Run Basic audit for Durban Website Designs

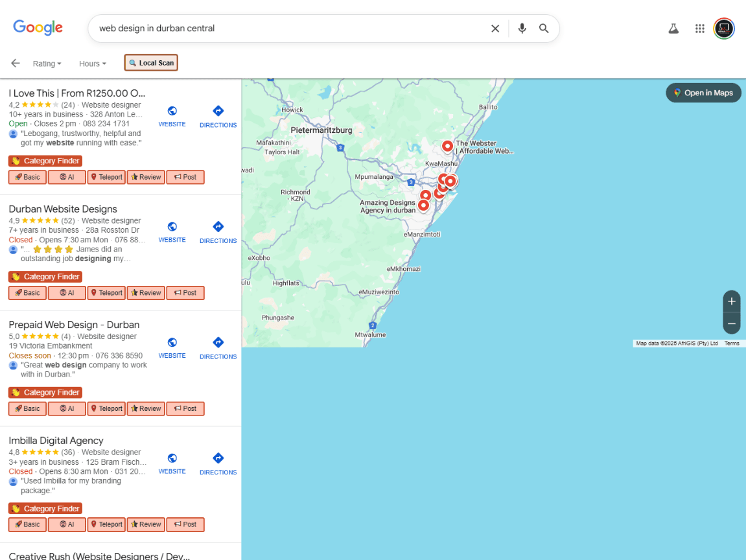tap(28, 292)
